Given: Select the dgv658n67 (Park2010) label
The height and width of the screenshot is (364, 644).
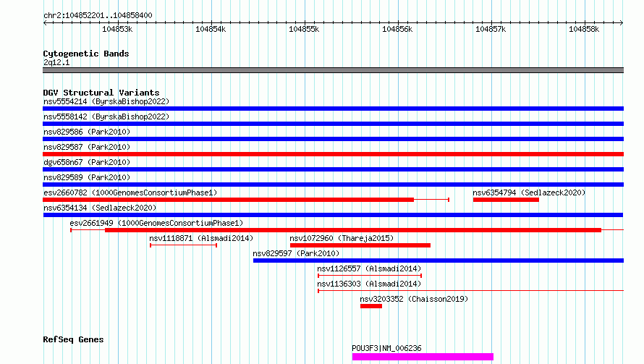Looking at the screenshot, I should click(87, 162).
